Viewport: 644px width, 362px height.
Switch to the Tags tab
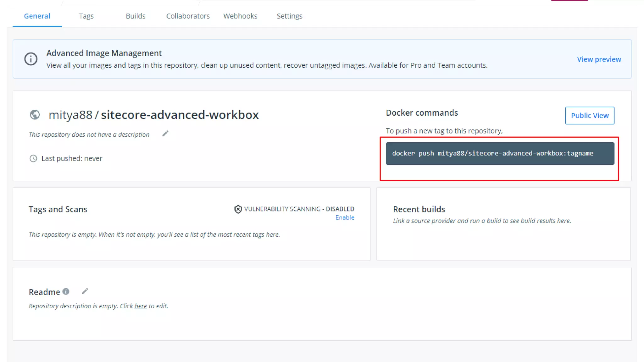click(x=86, y=16)
